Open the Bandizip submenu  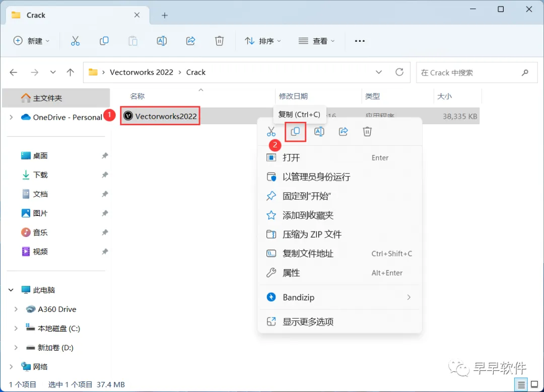click(339, 297)
